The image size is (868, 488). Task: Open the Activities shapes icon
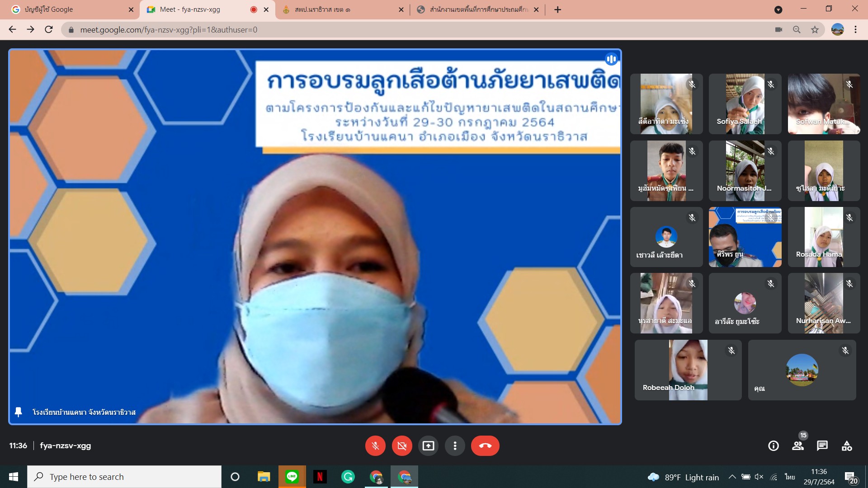pyautogui.click(x=847, y=446)
